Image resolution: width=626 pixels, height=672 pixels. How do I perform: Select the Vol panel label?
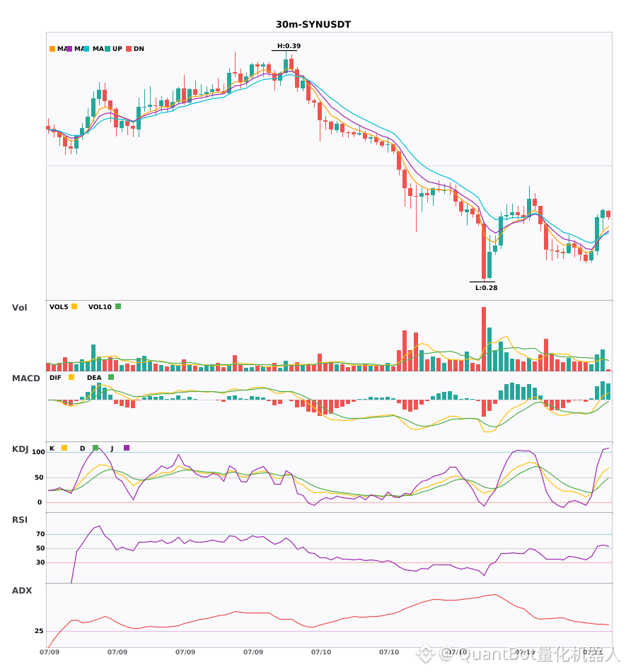(x=19, y=308)
